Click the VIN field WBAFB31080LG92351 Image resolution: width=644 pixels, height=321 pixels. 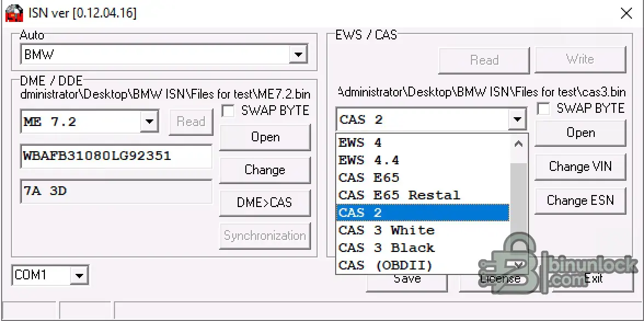116,156
